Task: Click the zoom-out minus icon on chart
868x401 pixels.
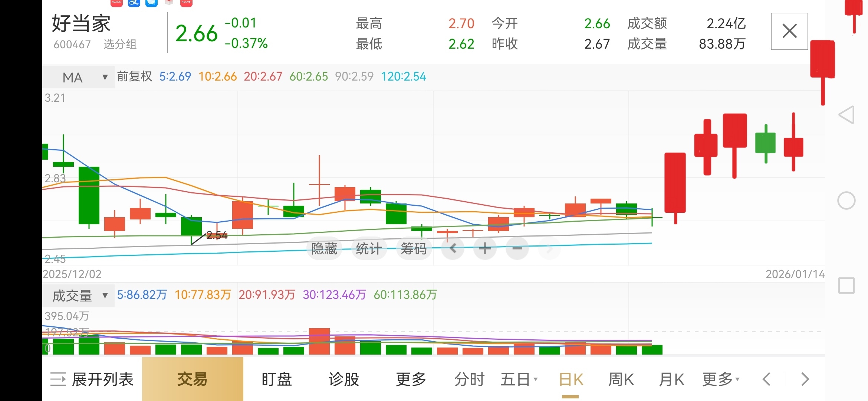Action: [517, 248]
